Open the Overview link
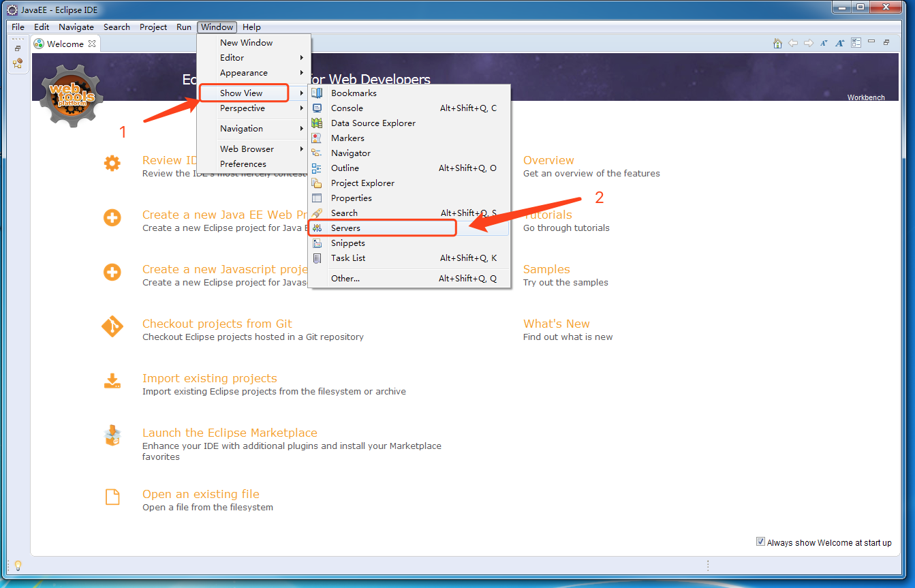 click(548, 160)
